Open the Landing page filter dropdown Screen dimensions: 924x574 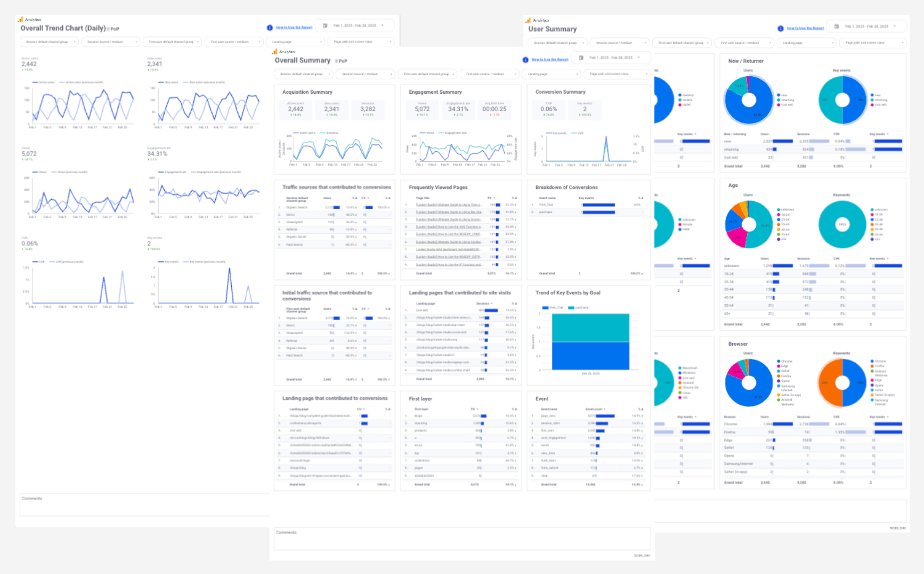[x=552, y=74]
